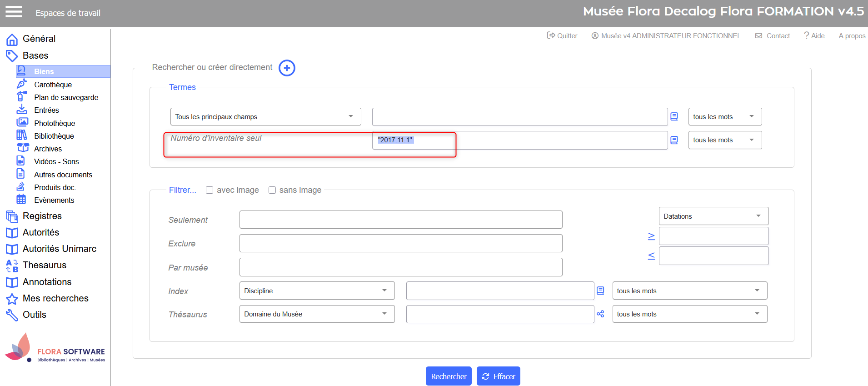Click the blue plus create icon
Viewport: 868px width, 386px height.
(x=287, y=68)
